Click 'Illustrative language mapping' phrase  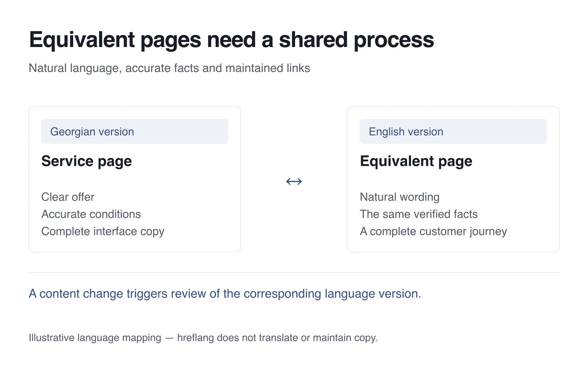tap(95, 338)
